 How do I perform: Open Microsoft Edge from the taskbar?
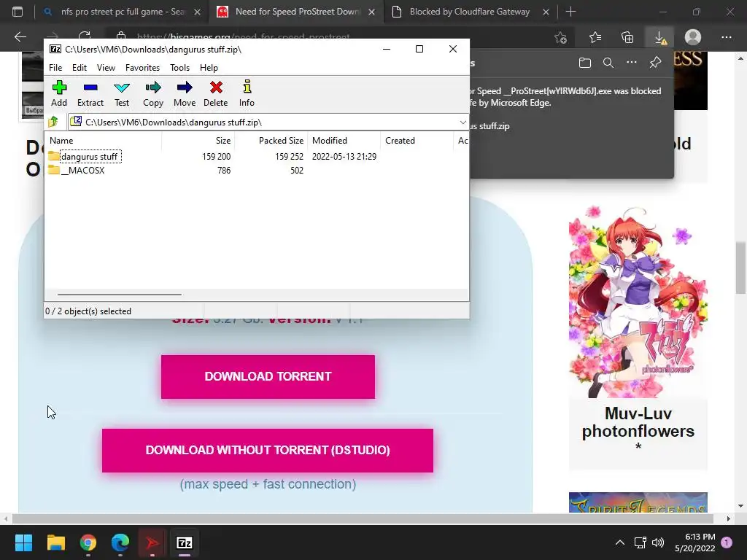[120, 542]
